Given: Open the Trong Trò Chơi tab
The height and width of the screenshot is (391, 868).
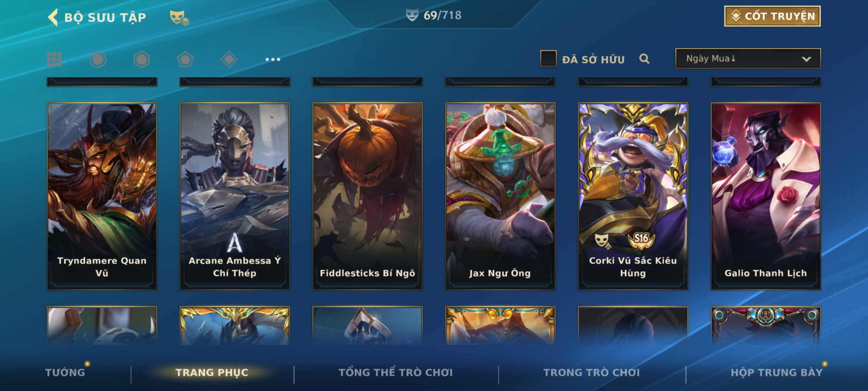Looking at the screenshot, I should coord(591,373).
